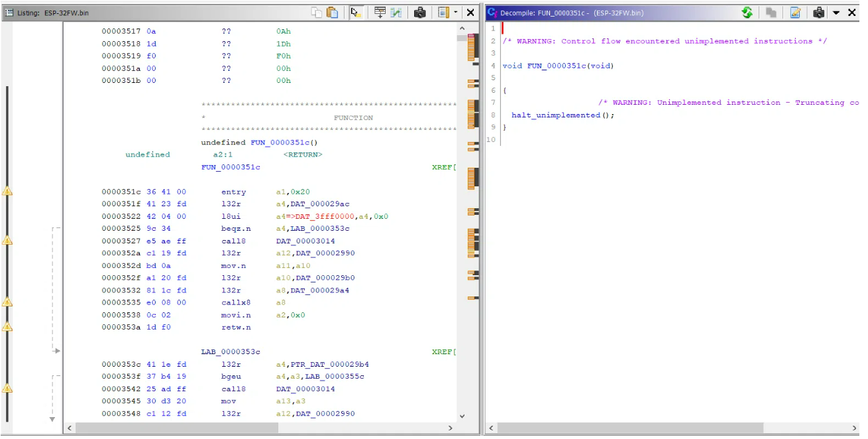The height and width of the screenshot is (439, 868).
Task: Expand the XREF list for FUN_0000351c
Action: coord(441,166)
